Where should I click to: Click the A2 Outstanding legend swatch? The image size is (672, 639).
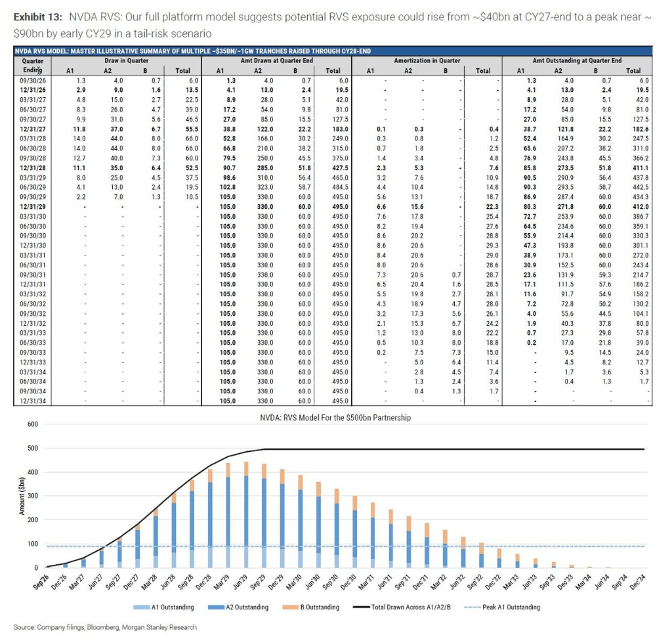click(216, 607)
